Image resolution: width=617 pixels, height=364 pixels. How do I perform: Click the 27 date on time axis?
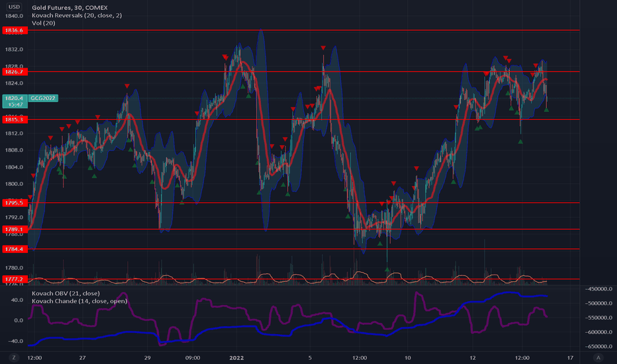coord(82,357)
